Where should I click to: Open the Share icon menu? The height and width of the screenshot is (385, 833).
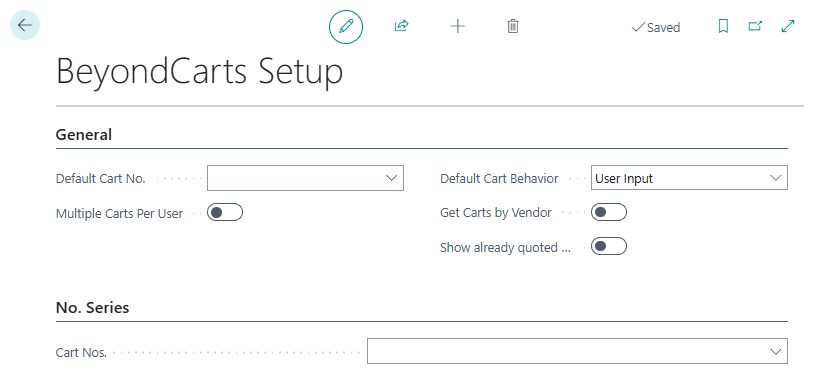[401, 26]
